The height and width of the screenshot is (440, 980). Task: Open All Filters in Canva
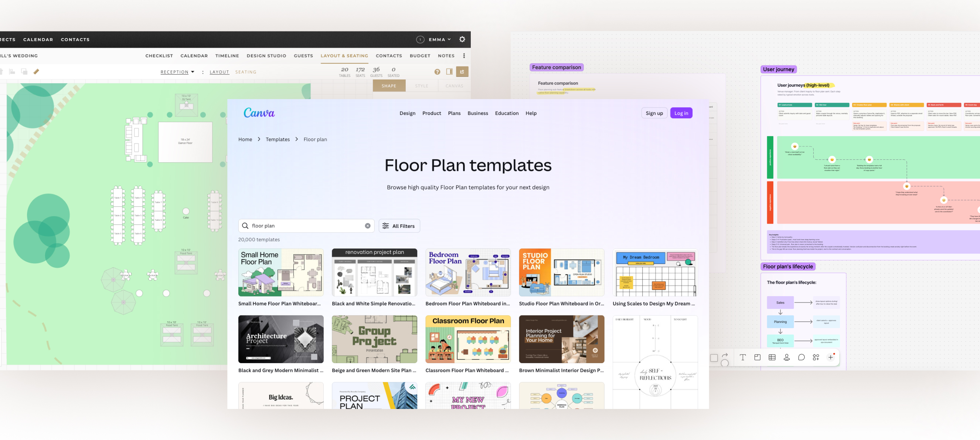pos(399,226)
